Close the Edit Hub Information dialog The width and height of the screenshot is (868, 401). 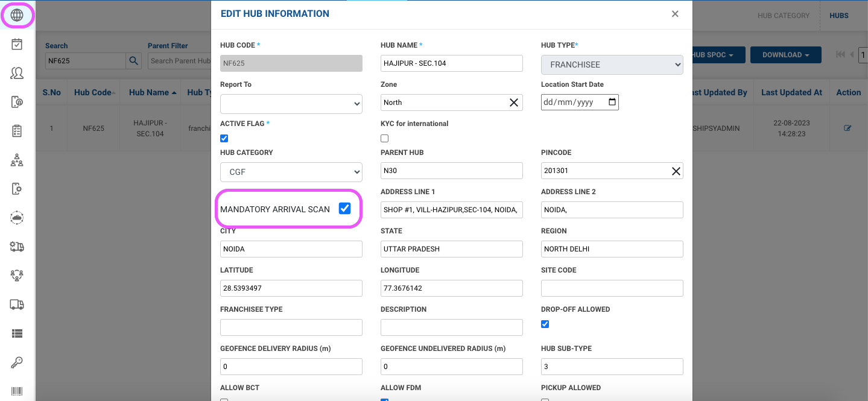pos(675,14)
